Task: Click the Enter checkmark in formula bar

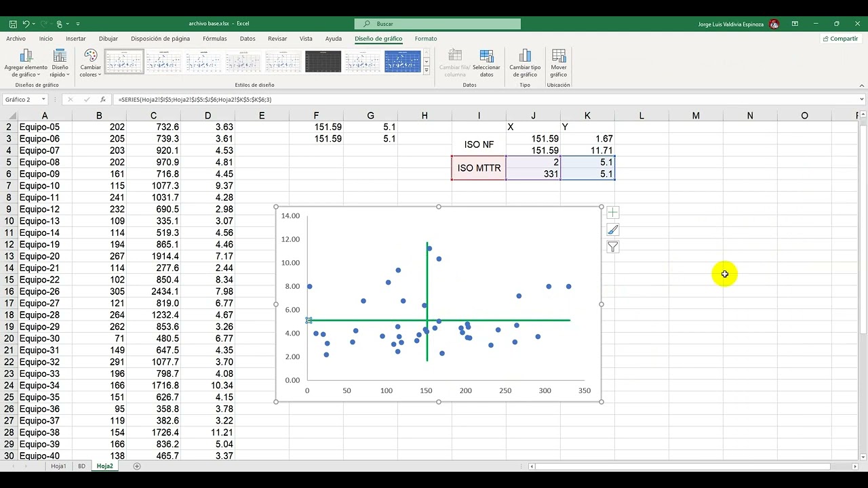Action: pyautogui.click(x=87, y=100)
